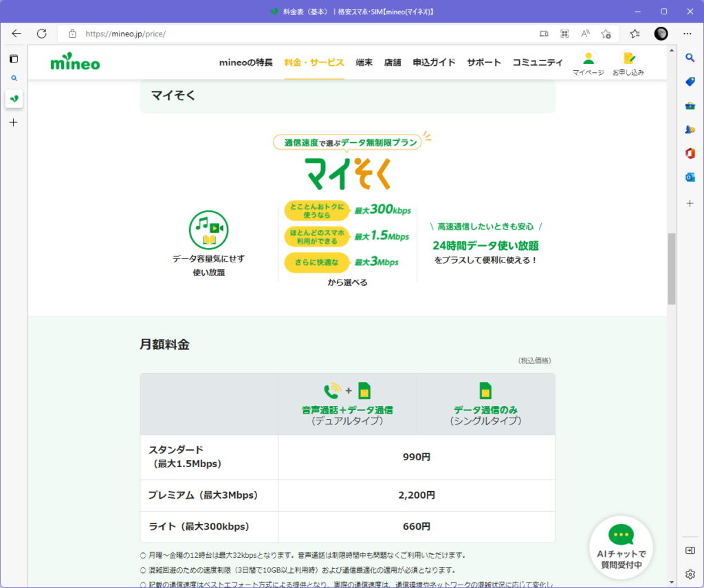Click the マイそく logo banner
The width and height of the screenshot is (704, 588).
[349, 174]
